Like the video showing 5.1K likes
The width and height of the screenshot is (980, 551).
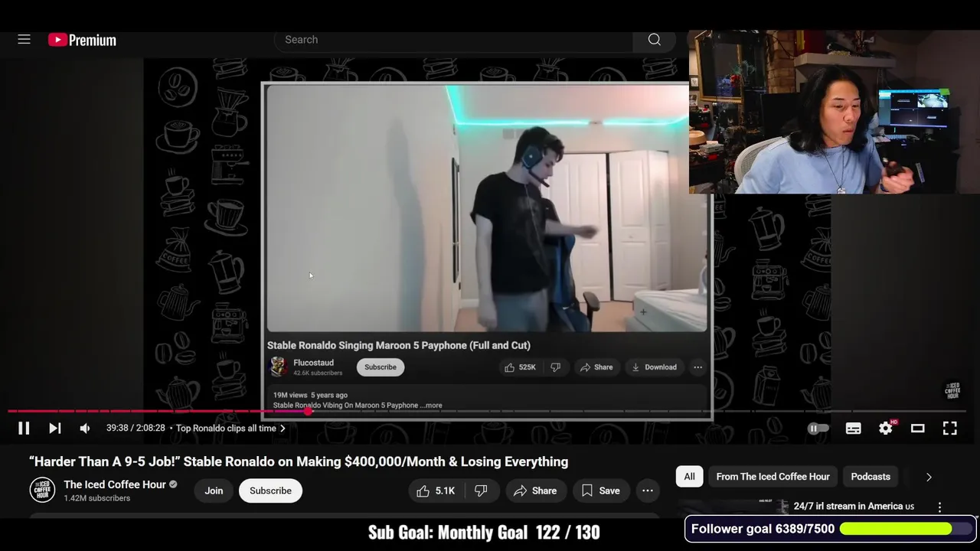(x=436, y=491)
